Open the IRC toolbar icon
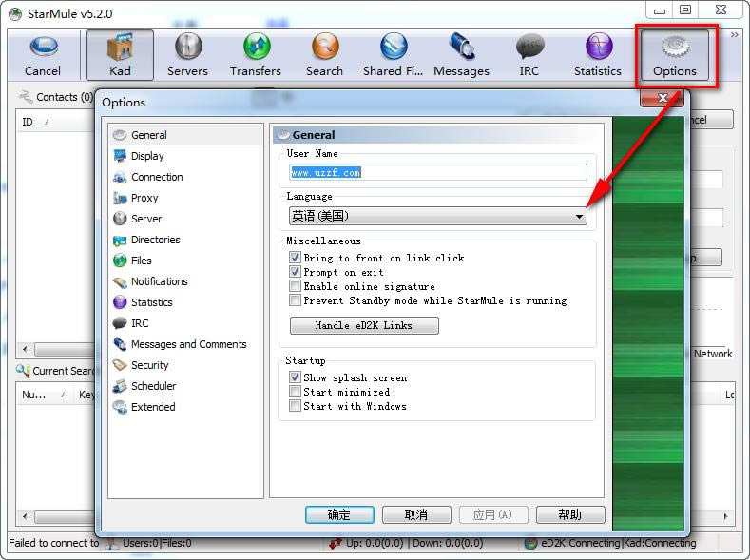 pos(529,55)
